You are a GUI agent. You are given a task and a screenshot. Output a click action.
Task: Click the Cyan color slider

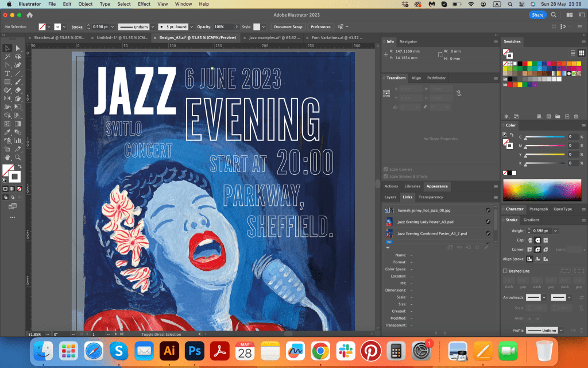(x=544, y=137)
